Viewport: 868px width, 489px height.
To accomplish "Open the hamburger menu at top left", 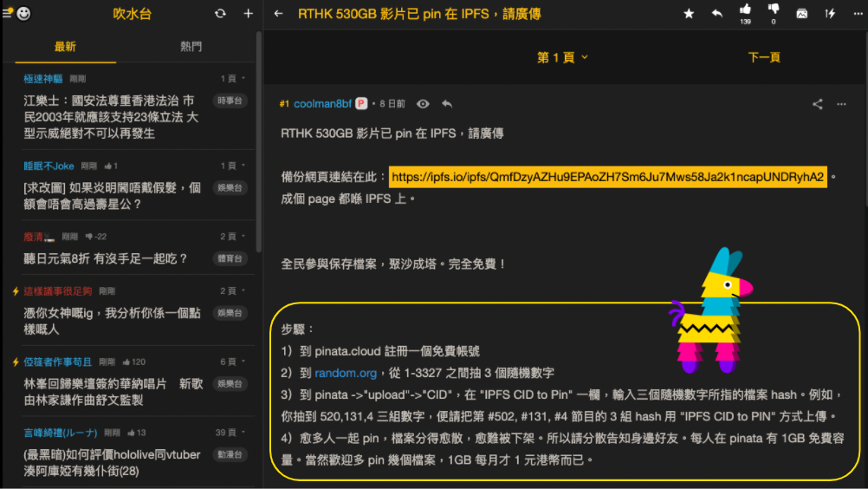I will (7, 13).
